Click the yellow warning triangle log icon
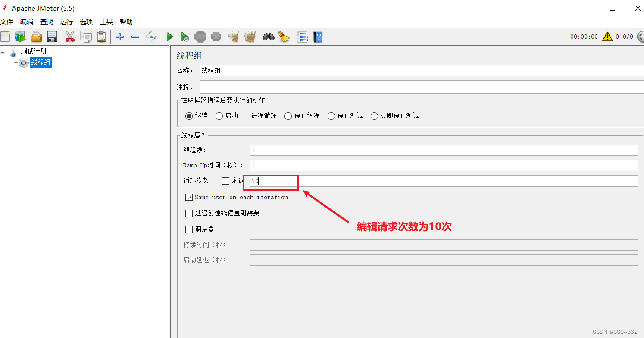The image size is (644, 338). pyautogui.click(x=607, y=37)
